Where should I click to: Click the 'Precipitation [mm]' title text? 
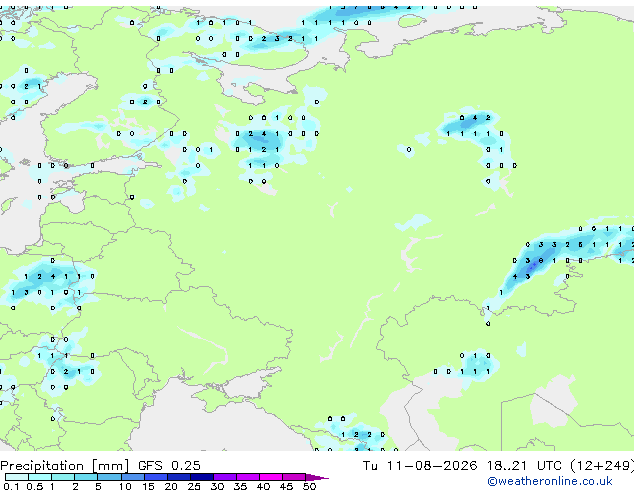64,466
